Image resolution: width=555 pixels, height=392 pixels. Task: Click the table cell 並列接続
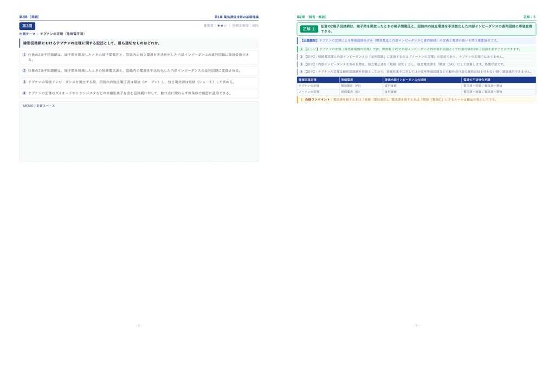422,92
